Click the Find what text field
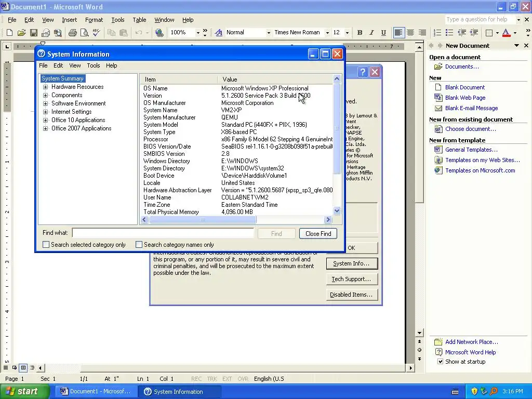 pos(163,233)
